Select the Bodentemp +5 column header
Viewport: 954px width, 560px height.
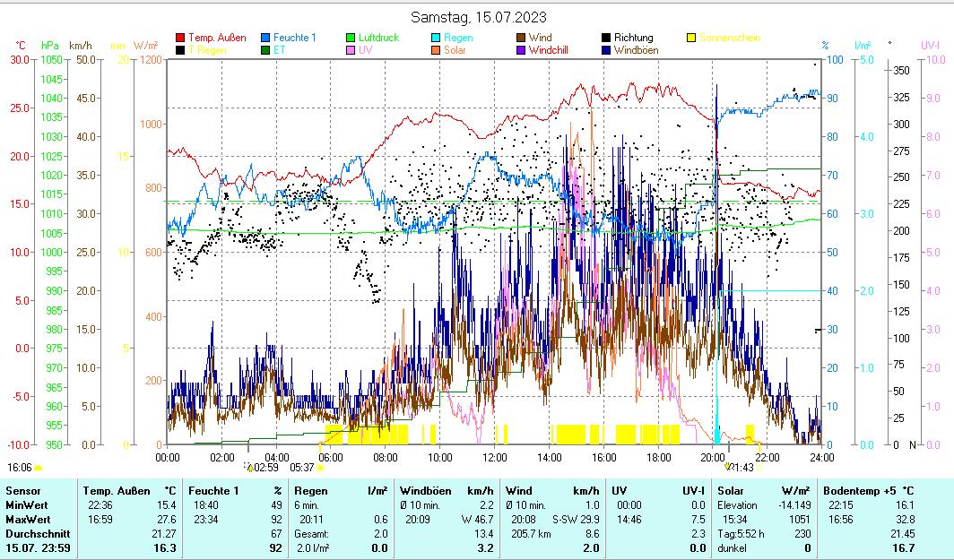tap(868, 490)
